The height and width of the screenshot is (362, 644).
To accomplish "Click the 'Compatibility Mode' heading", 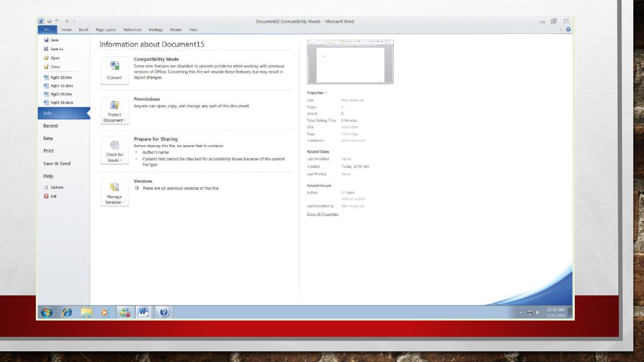I will pyautogui.click(x=156, y=59).
